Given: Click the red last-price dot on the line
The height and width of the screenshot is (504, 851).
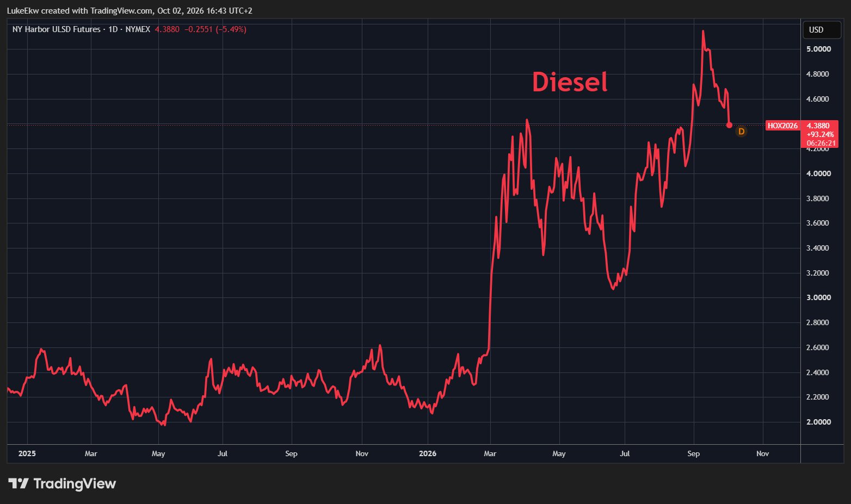Looking at the screenshot, I should click(729, 125).
